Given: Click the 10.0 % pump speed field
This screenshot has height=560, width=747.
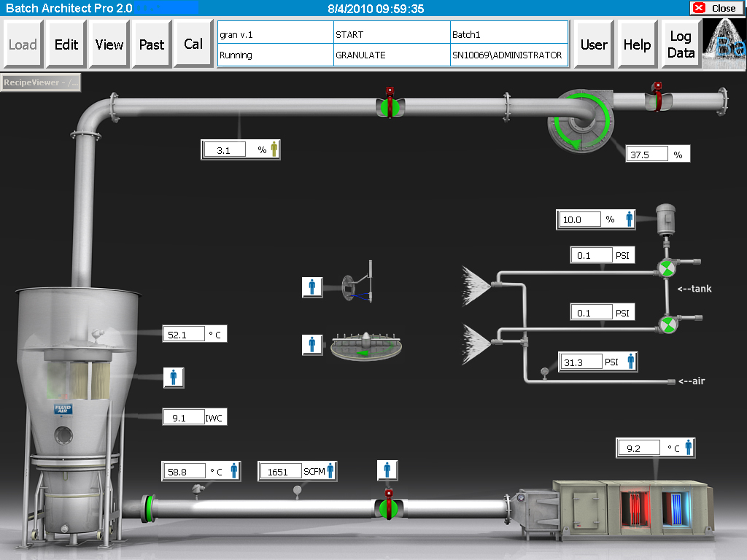Looking at the screenshot, I should [579, 219].
